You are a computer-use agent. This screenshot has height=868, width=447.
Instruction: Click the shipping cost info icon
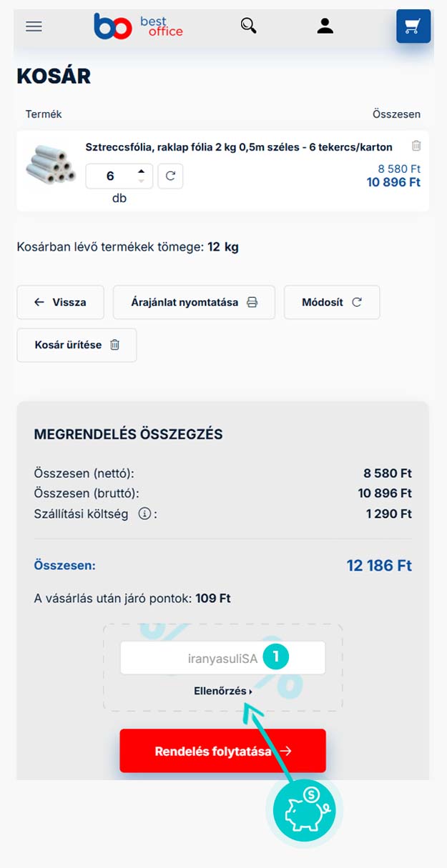point(144,514)
